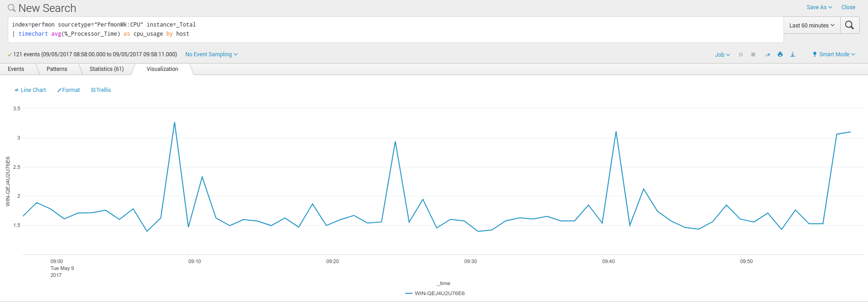Expand the Smart Mode dropdown
Viewport: 868px width, 302px height.
click(834, 54)
